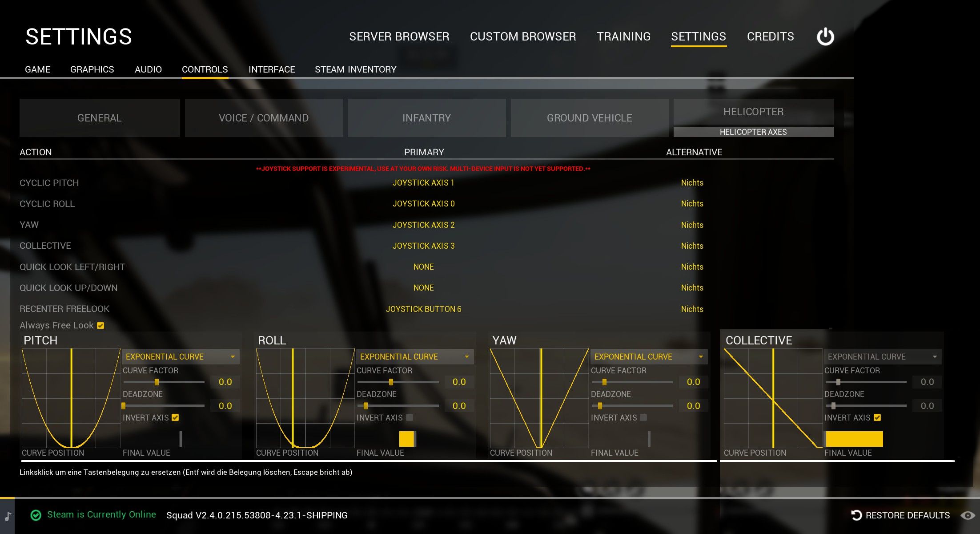Click the eye visibility icon
980x534 pixels.
[968, 515]
